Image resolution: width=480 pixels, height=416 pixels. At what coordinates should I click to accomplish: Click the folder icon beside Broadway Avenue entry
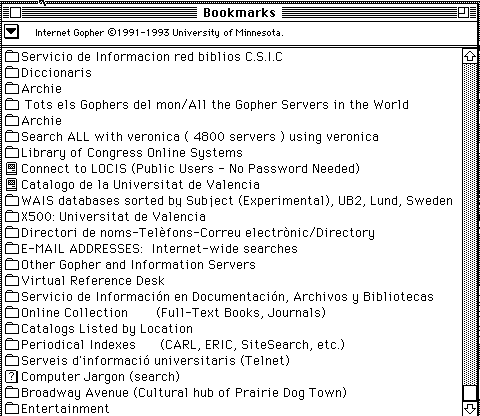[12, 392]
